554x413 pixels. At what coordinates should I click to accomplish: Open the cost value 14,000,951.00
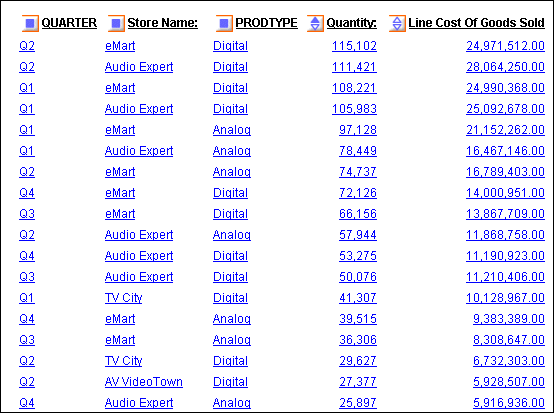(x=505, y=193)
